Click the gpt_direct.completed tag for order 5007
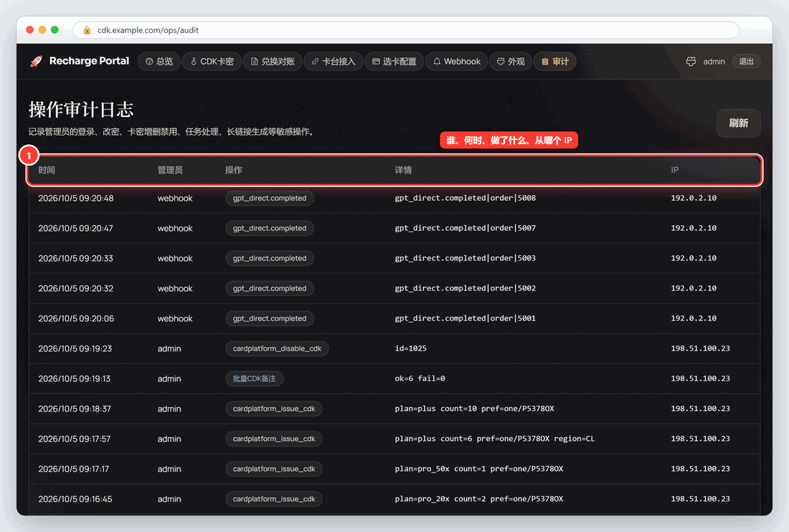The height and width of the screenshot is (532, 789). [x=270, y=228]
